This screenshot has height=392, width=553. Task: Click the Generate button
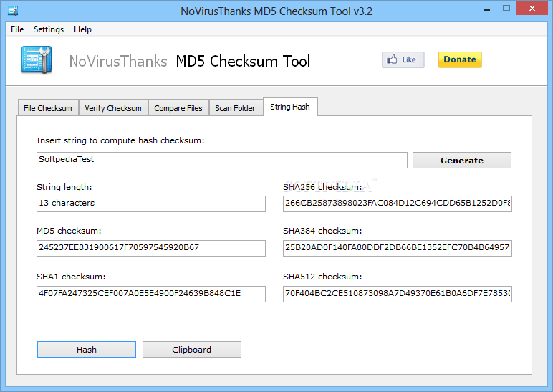click(461, 161)
